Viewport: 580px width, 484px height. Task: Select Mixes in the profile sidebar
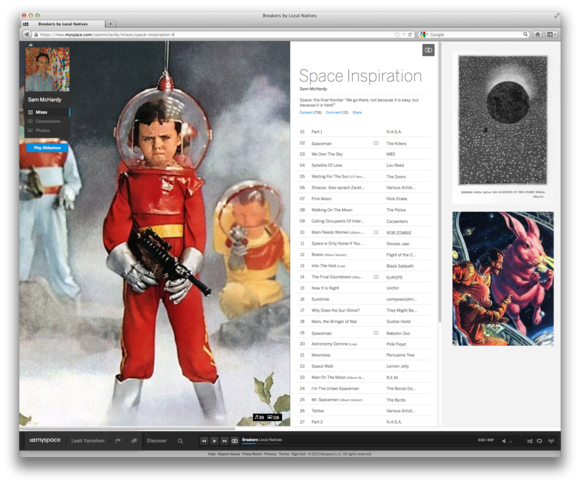[x=47, y=112]
